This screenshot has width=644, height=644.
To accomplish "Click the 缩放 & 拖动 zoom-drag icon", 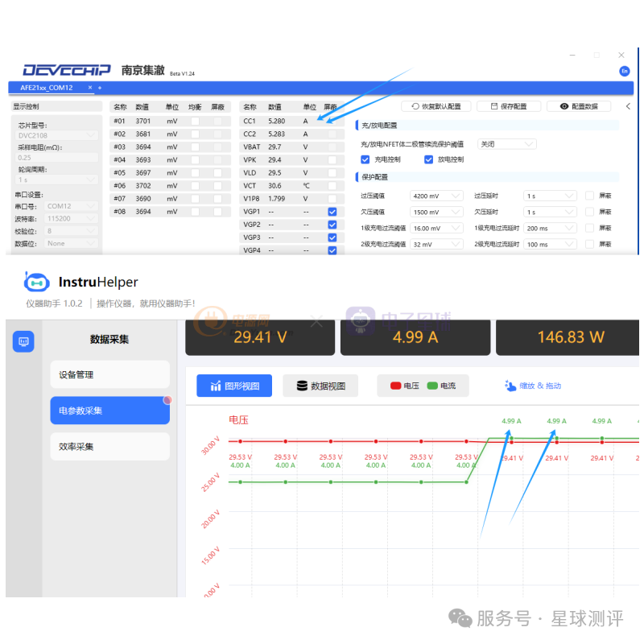I will click(510, 386).
